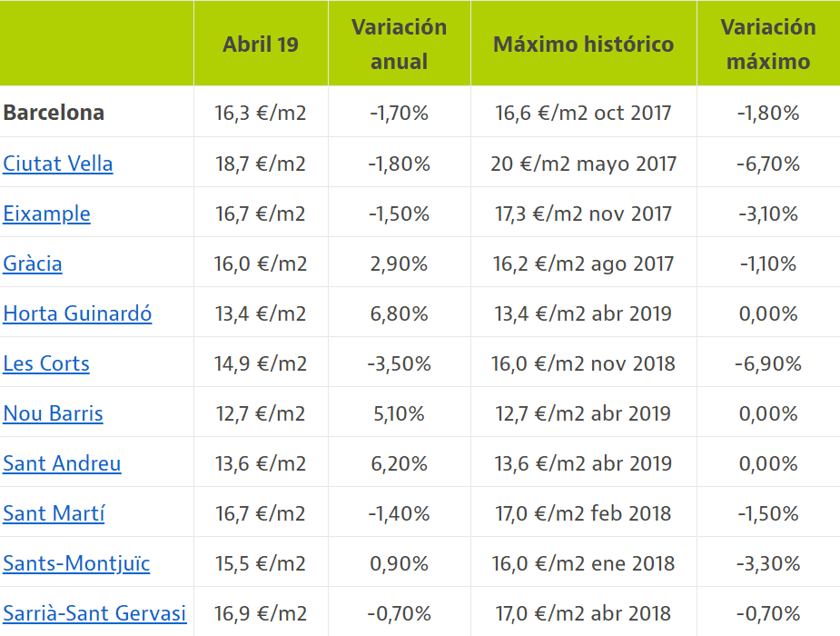The image size is (840, 636).
Task: Open the Gràcia link
Action: [33, 263]
